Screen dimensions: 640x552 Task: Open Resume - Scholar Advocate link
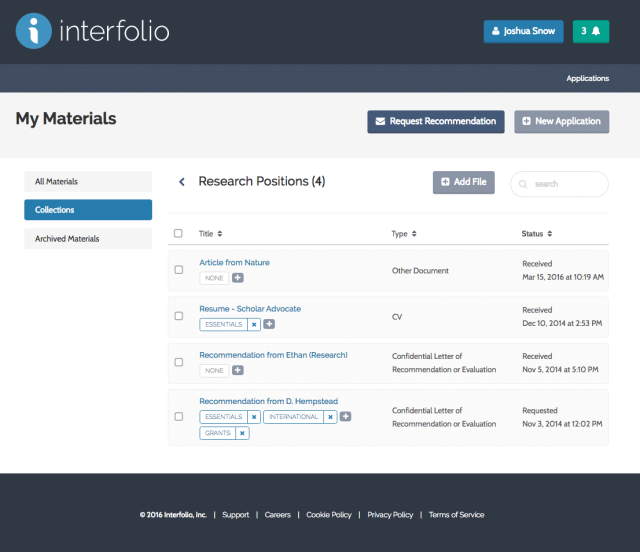[x=250, y=309]
